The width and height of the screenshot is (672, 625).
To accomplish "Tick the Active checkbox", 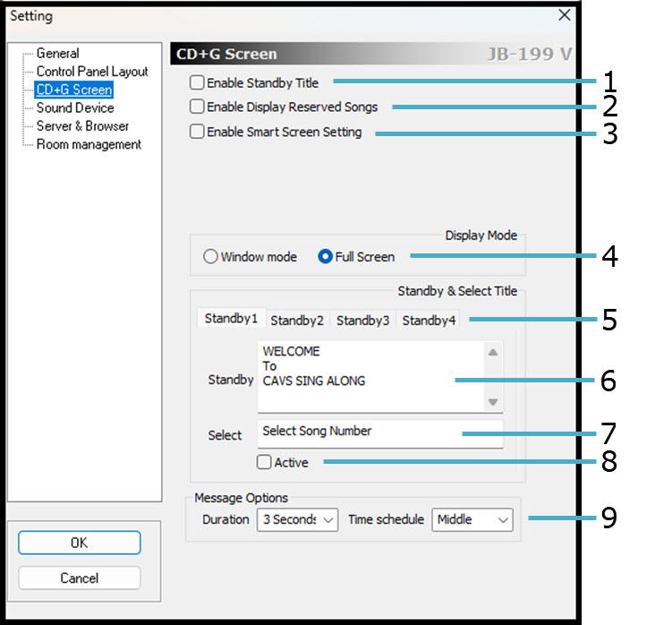I will click(x=264, y=463).
